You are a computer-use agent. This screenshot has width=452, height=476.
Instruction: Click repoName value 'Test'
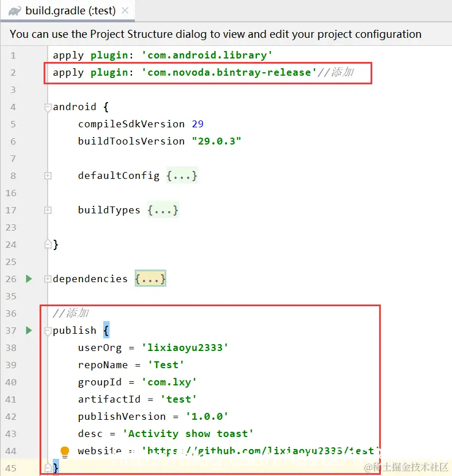166,365
